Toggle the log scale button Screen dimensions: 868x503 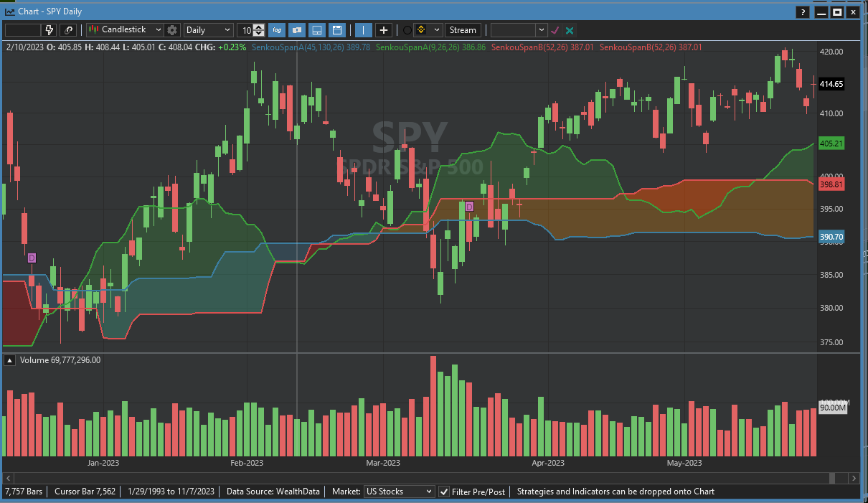(277, 30)
